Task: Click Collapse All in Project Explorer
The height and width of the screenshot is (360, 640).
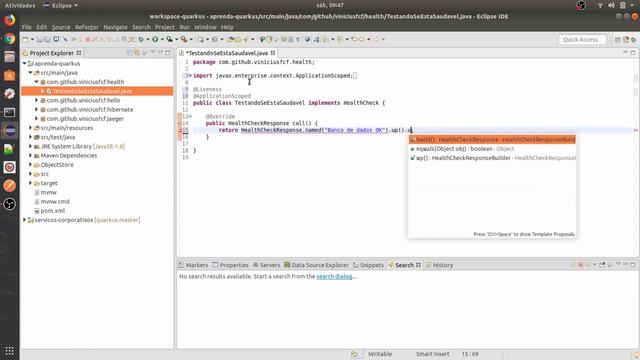Action: tap(130, 53)
